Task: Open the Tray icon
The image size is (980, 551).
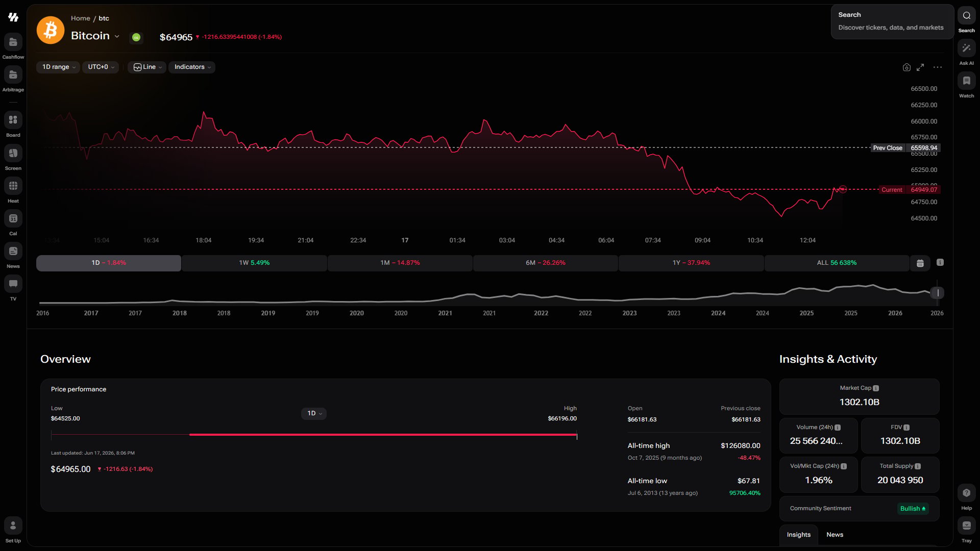Action: click(x=967, y=525)
